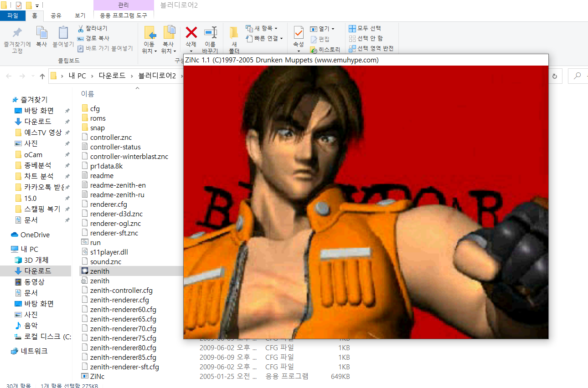Select the controller.znc file
Screen dimensions: 588x388
[x=111, y=137]
